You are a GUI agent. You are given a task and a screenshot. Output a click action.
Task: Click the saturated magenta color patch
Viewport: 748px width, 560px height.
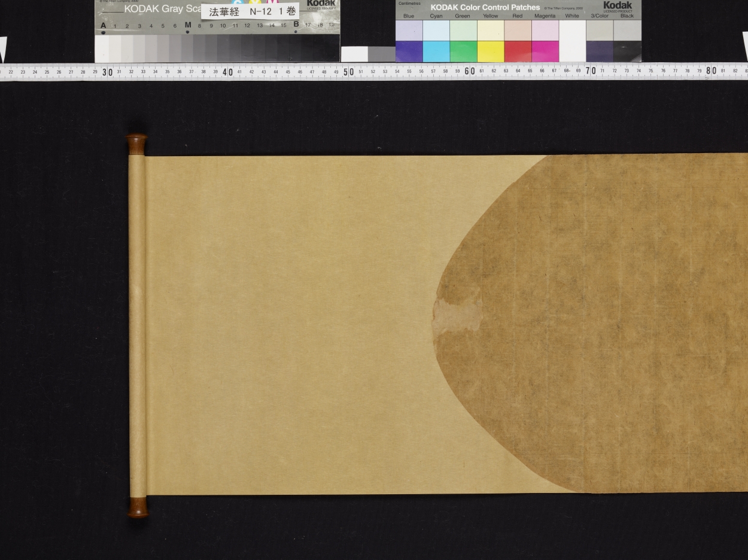[x=545, y=51]
